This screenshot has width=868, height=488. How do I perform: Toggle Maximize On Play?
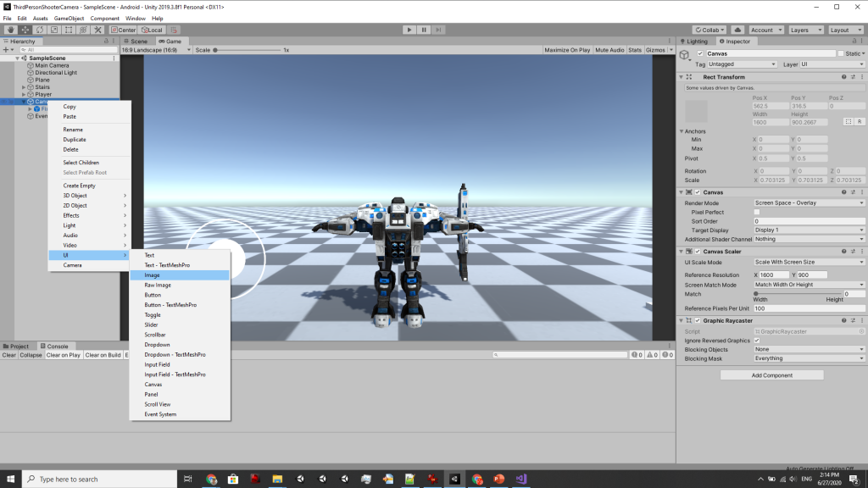(567, 50)
